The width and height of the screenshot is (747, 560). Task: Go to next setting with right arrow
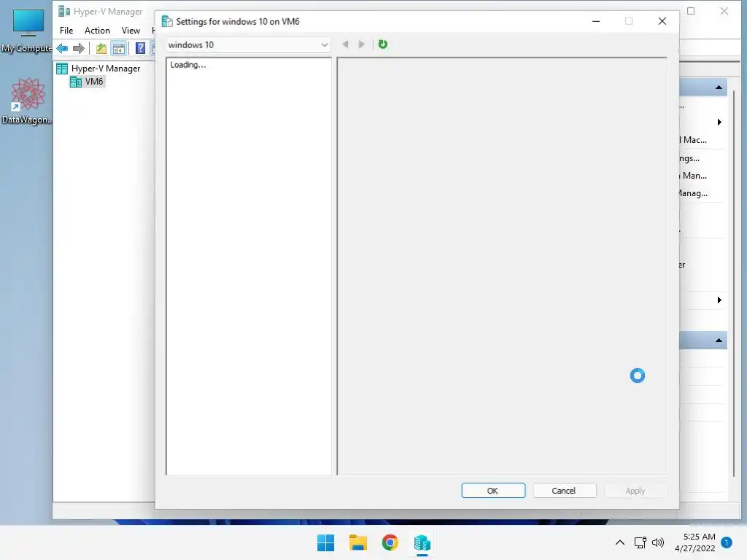(362, 44)
